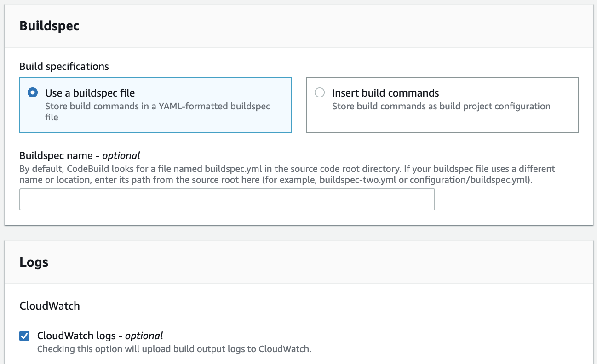Select the 'Use a buildspec file' radio button
The width and height of the screenshot is (597, 364).
(33, 93)
